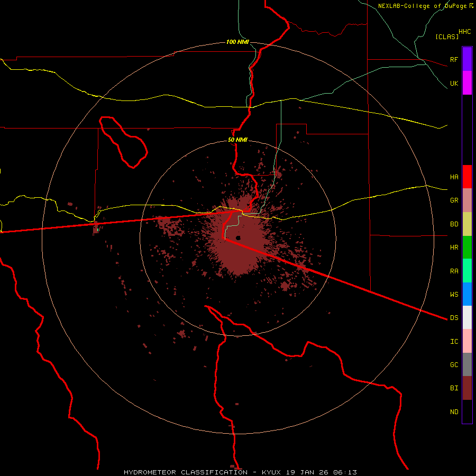This screenshot has width=476, height=476.
Task: Click the BI legend label
Action: 454,388
